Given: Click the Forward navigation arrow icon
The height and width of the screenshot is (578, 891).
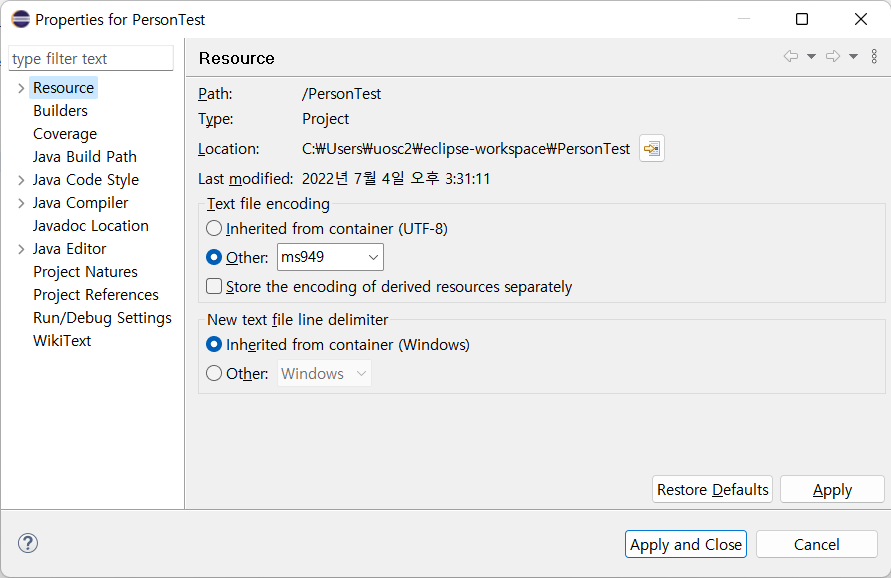Looking at the screenshot, I should tap(833, 56).
